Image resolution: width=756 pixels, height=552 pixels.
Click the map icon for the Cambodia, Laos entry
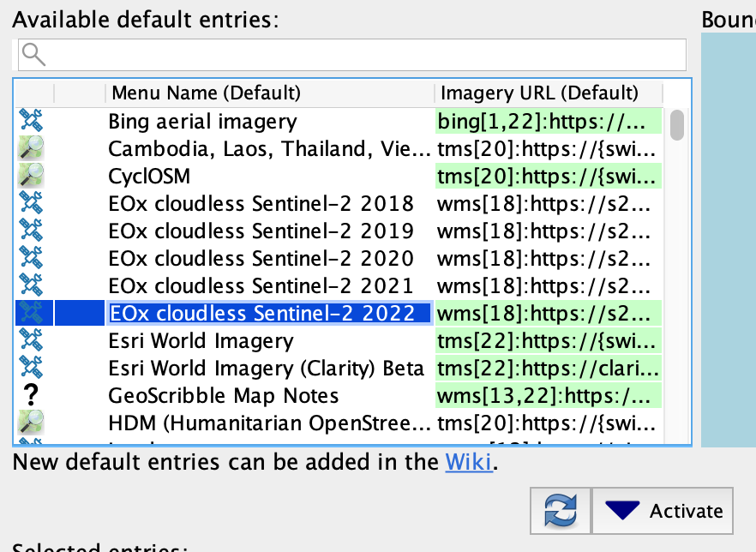pyautogui.click(x=31, y=149)
